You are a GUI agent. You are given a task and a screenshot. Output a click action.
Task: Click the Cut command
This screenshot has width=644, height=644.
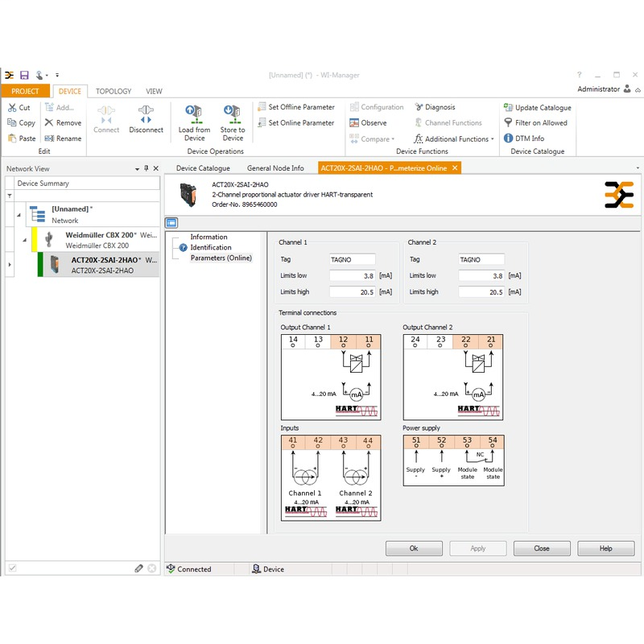[x=19, y=108]
